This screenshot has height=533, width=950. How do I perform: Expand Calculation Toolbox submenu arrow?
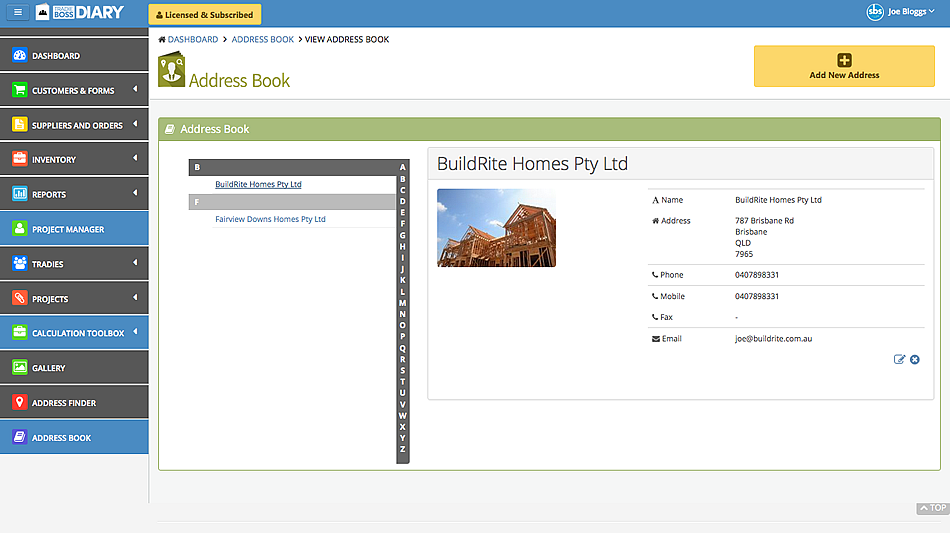[135, 332]
